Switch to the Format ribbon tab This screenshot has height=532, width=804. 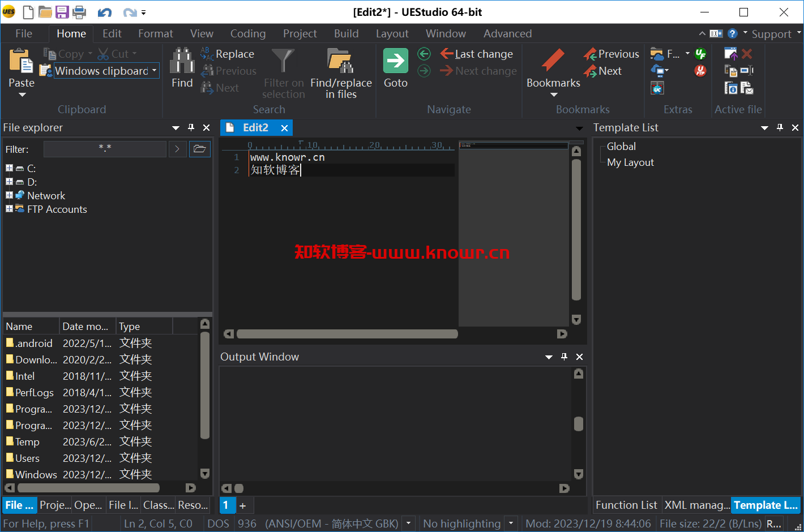(156, 33)
